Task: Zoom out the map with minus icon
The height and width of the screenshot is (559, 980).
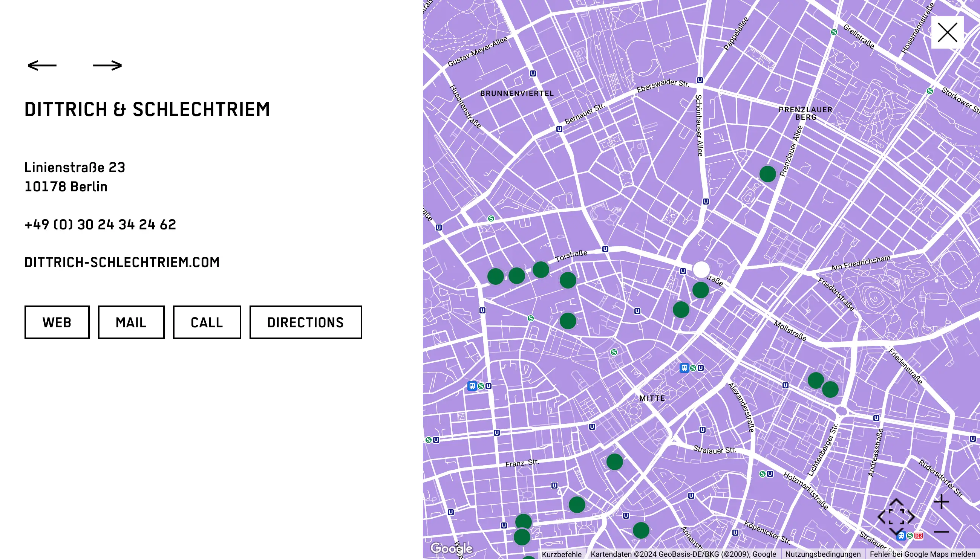Action: coord(941,532)
